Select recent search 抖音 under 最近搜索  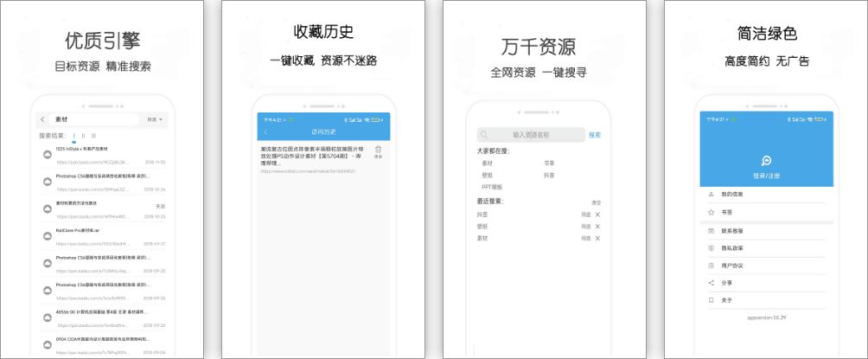coord(482,215)
